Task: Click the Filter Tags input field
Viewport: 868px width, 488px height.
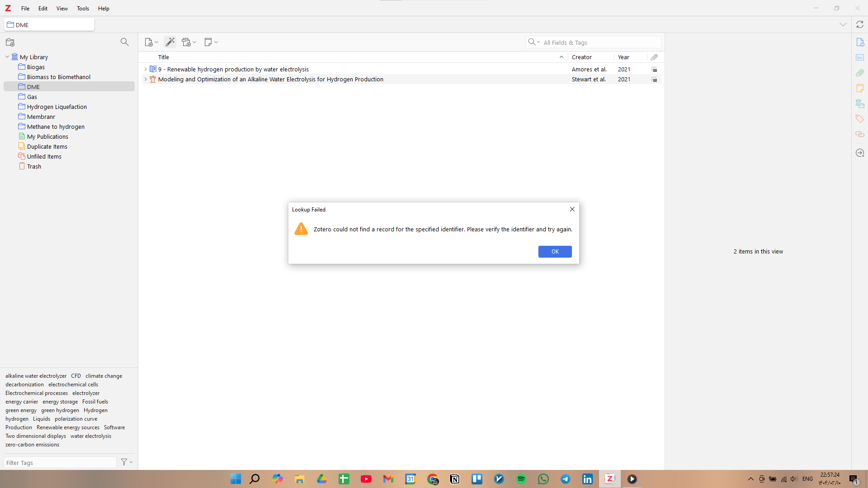Action: point(60,462)
